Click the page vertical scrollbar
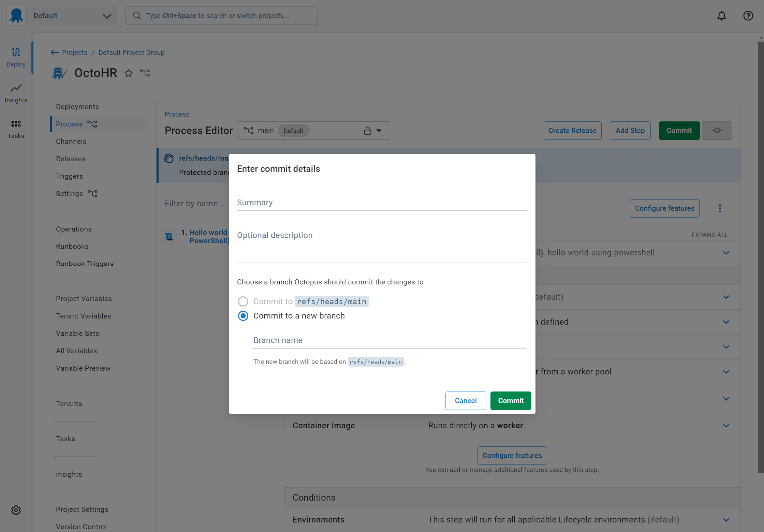 coord(761,257)
